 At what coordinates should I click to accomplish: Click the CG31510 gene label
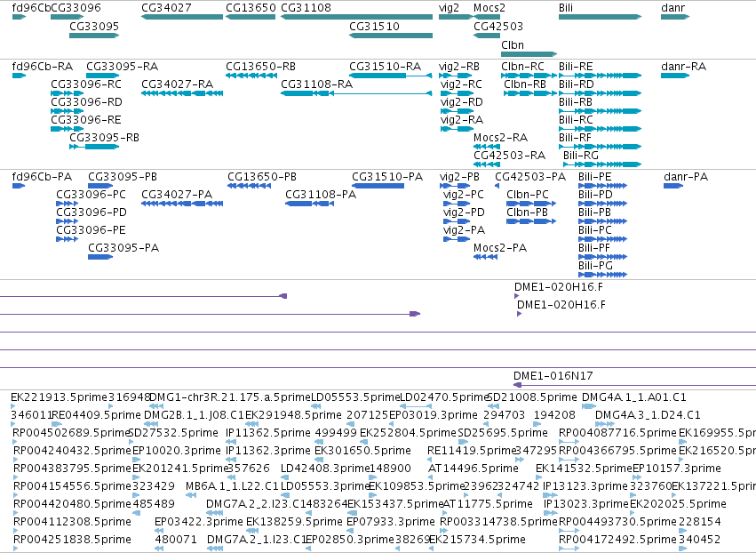(374, 26)
